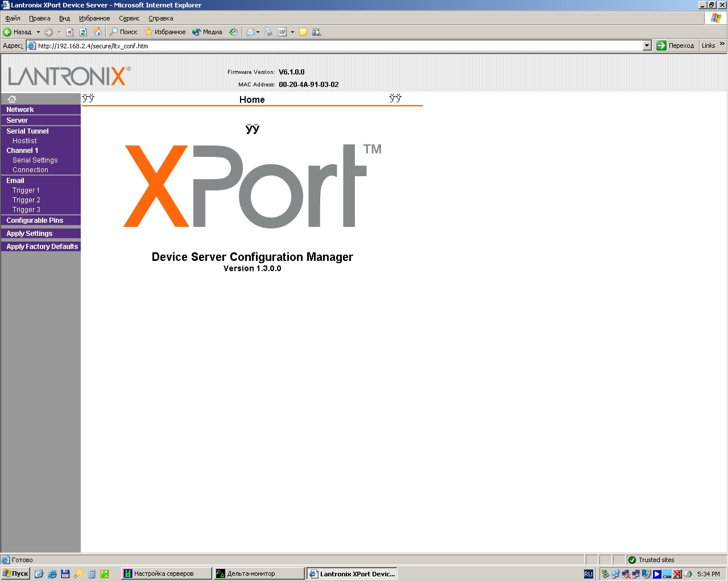Open the Вид menu

point(65,18)
